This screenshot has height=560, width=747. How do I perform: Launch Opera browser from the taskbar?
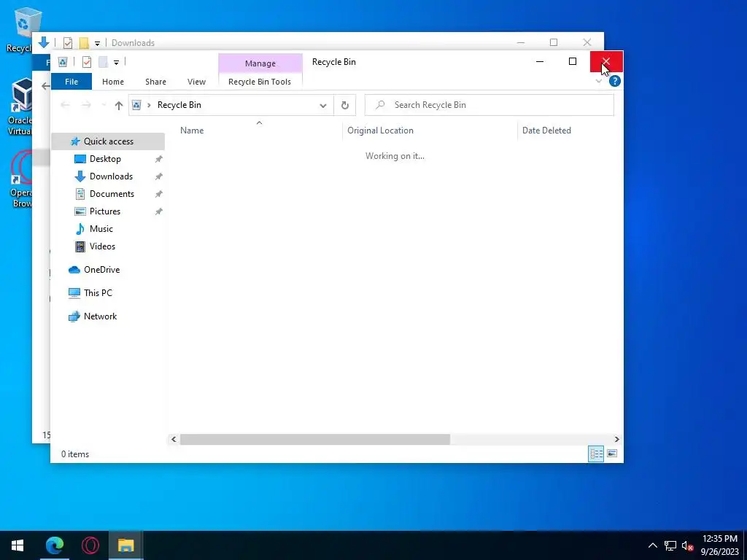click(90, 545)
